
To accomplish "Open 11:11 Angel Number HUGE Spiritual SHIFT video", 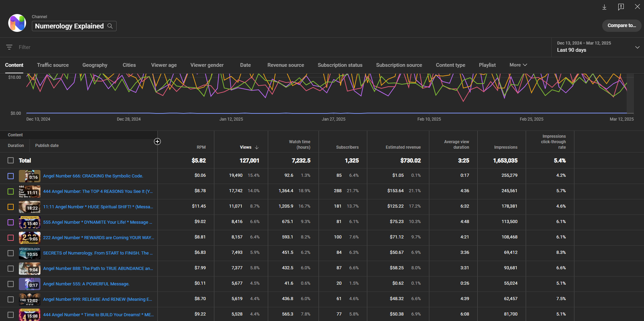I will (x=98, y=207).
